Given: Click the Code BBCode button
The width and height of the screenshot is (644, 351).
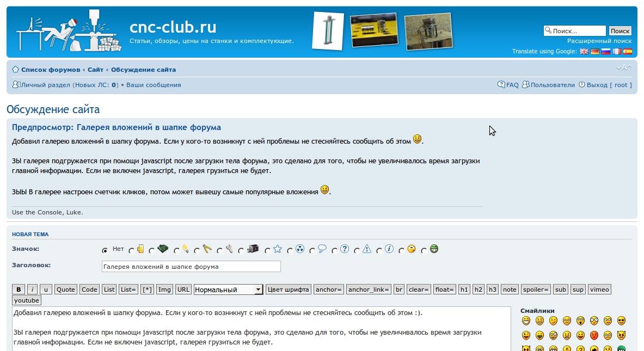Looking at the screenshot, I should (89, 290).
